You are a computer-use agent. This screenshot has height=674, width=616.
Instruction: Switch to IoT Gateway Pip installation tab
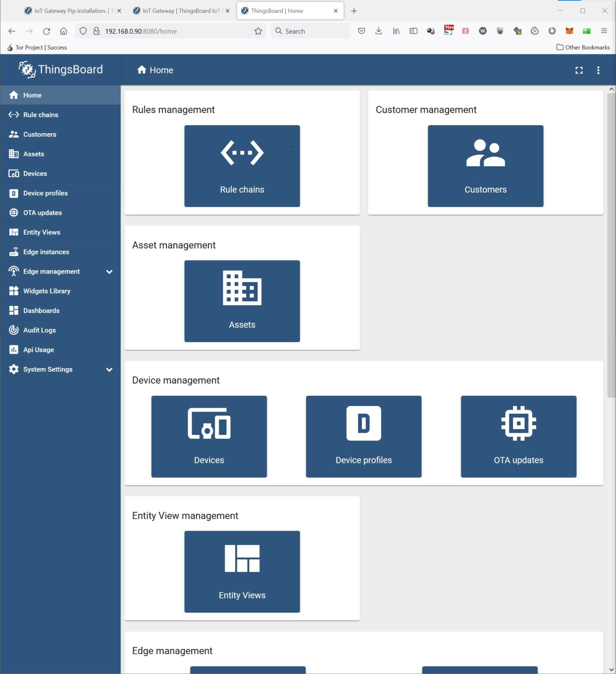pyautogui.click(x=70, y=11)
